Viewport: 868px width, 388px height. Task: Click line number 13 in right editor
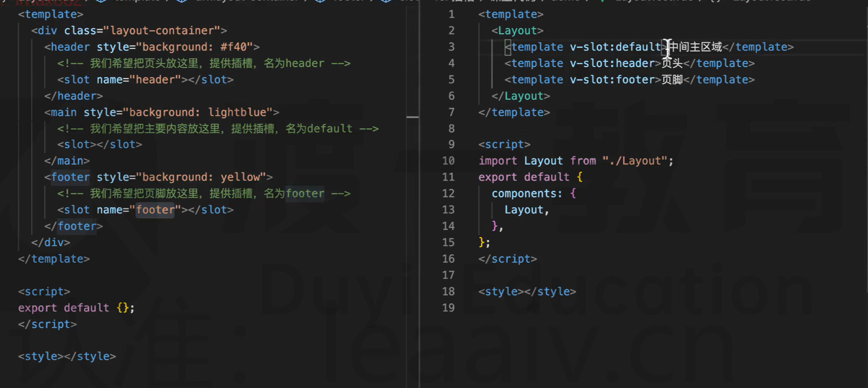pos(448,210)
